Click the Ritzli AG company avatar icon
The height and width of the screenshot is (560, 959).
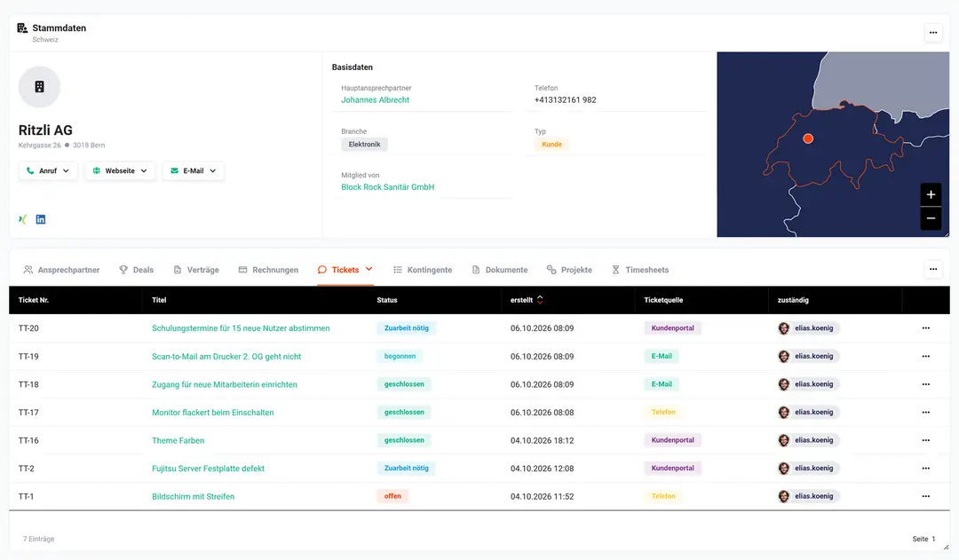tap(39, 87)
